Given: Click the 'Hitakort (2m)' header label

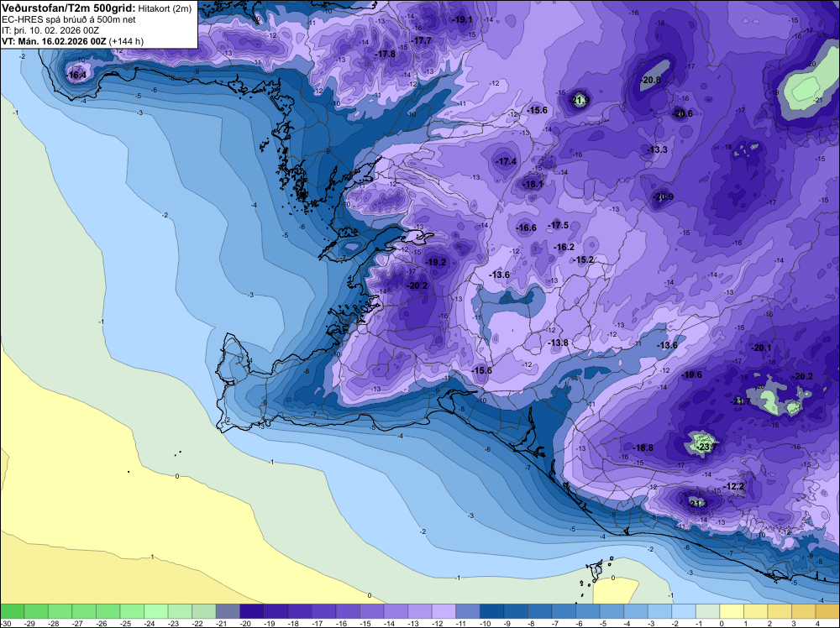Looking at the screenshot, I should [x=165, y=8].
